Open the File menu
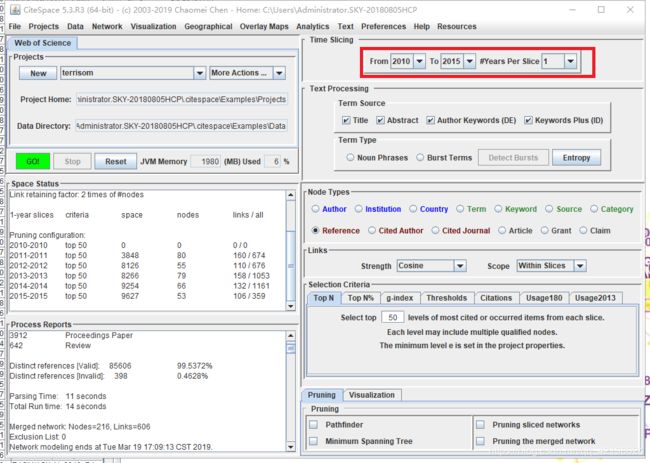650x463 pixels. point(15,27)
